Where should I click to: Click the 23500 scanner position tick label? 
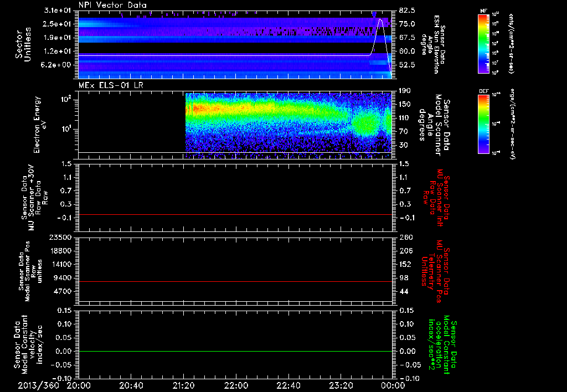tap(61, 237)
